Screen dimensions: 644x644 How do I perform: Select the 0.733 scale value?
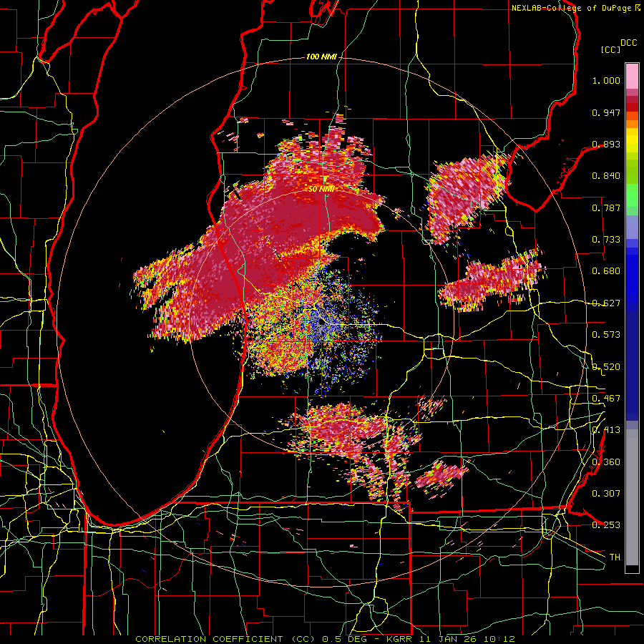(x=606, y=240)
